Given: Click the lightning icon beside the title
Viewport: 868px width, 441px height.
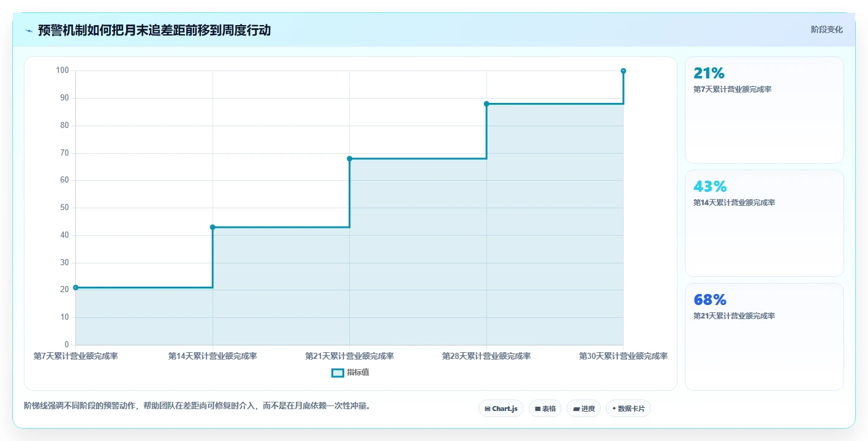Looking at the screenshot, I should point(29,30).
